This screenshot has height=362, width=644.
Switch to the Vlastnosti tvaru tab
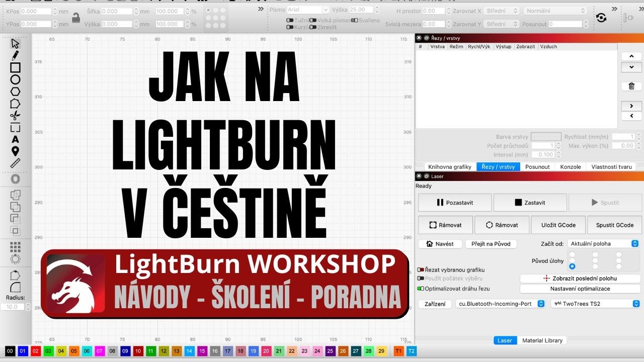(x=611, y=167)
